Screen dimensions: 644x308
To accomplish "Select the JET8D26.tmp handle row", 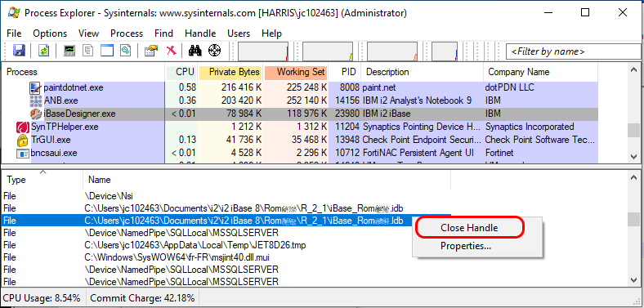I will click(x=226, y=245).
